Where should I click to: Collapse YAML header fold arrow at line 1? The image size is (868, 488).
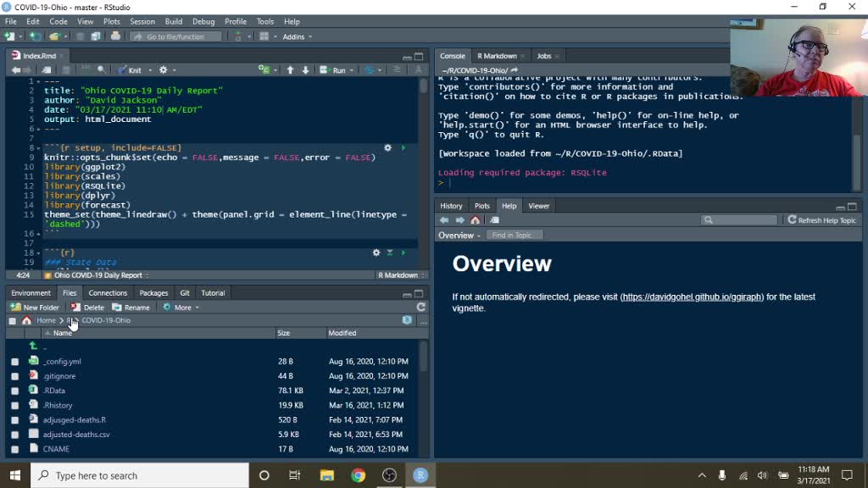point(38,81)
